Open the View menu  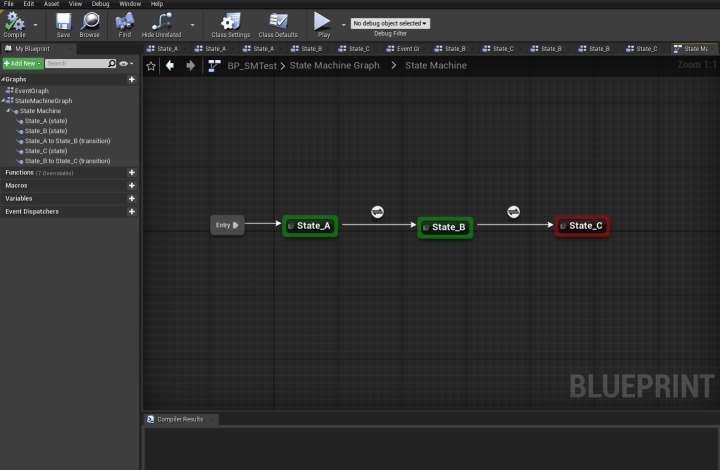75,4
